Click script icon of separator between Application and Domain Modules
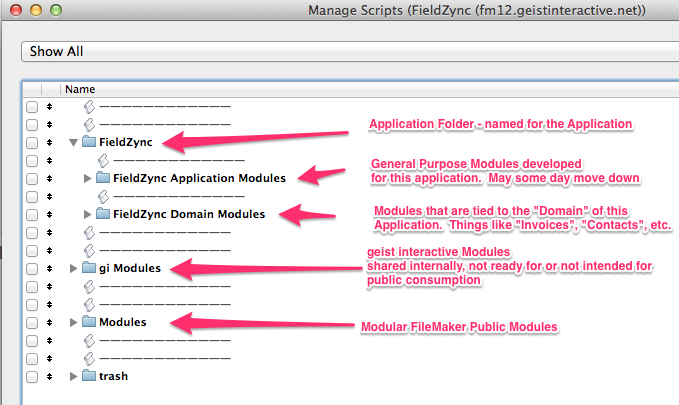This screenshot has width=679, height=405. 103,197
